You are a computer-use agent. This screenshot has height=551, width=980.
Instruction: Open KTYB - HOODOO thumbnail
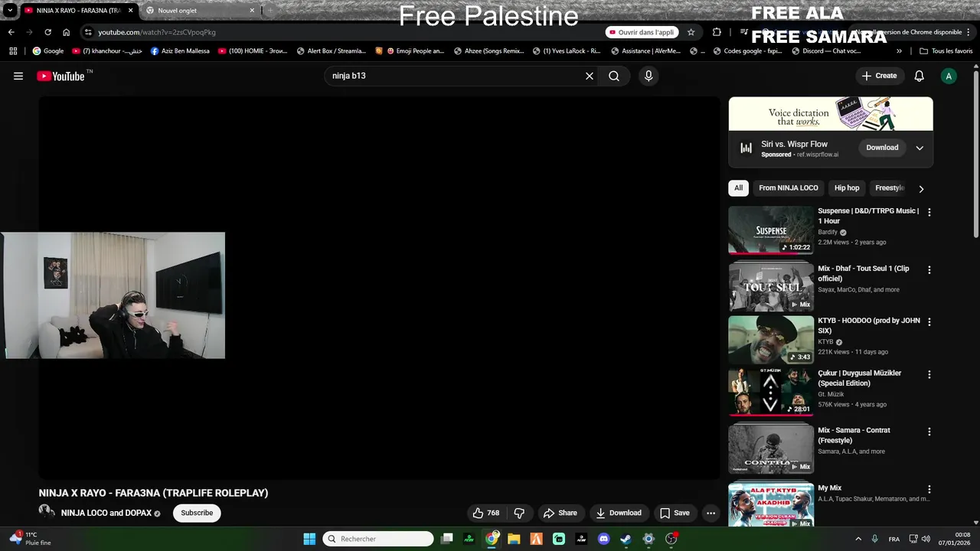771,340
